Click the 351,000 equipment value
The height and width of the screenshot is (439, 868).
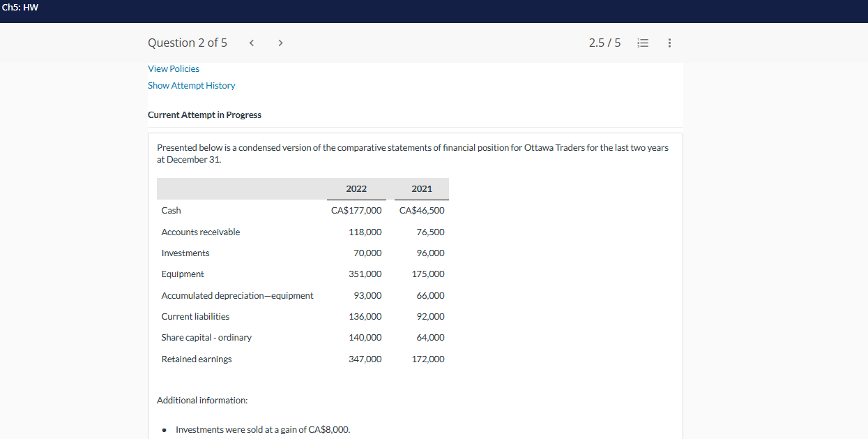(x=365, y=274)
